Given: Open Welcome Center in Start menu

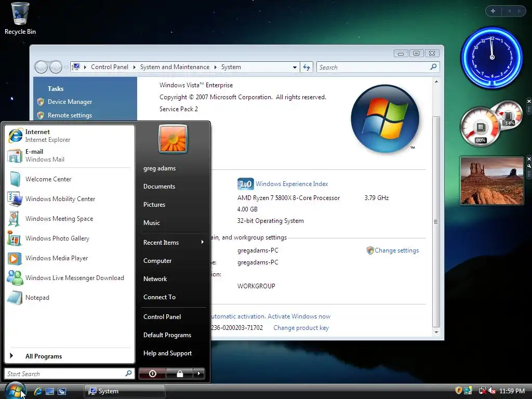Looking at the screenshot, I should (70, 179).
